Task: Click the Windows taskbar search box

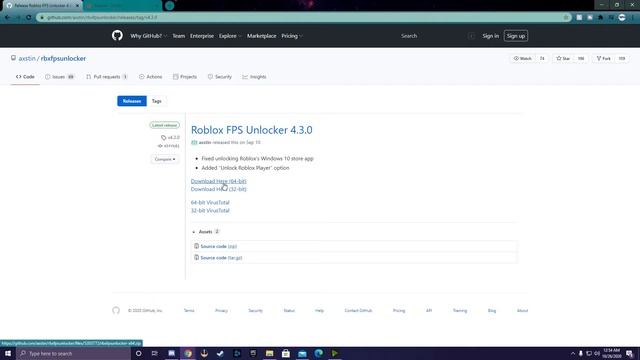Action: (x=73, y=353)
